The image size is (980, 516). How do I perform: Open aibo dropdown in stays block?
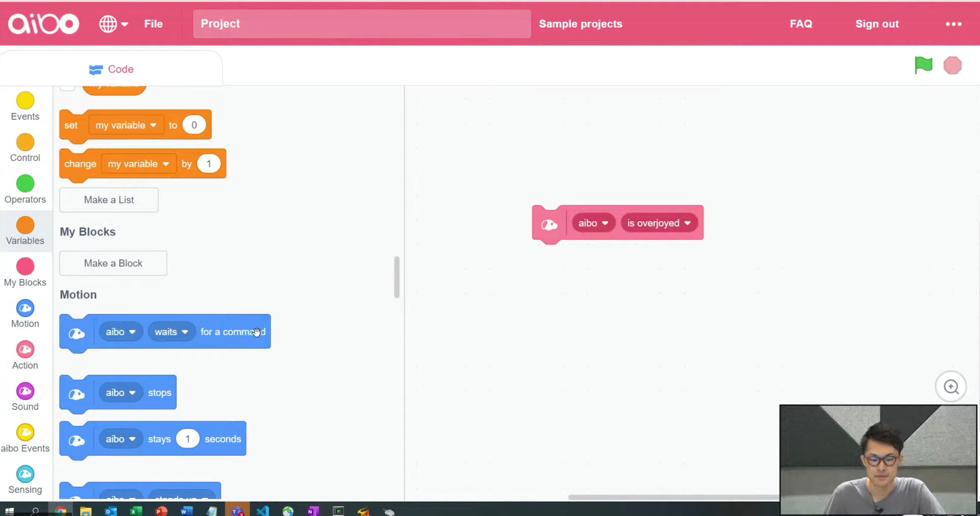[121, 439]
